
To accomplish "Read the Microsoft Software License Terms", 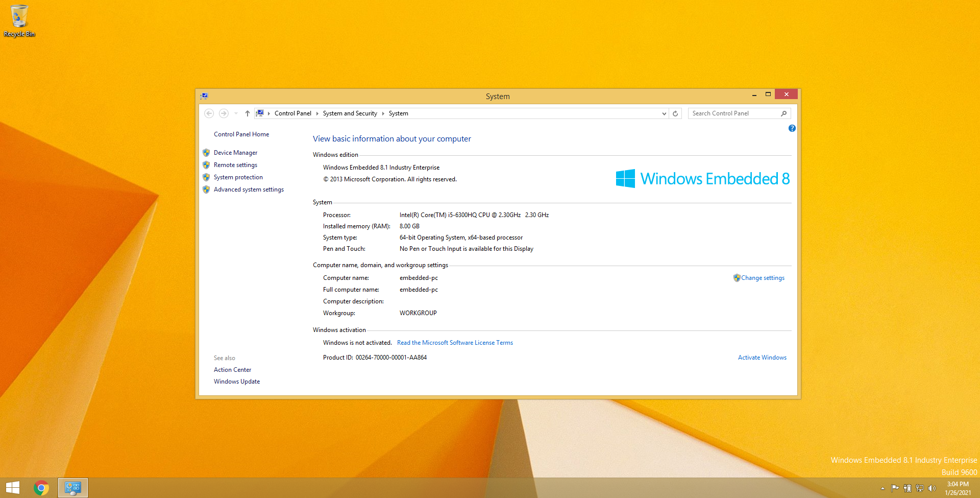I will click(455, 343).
